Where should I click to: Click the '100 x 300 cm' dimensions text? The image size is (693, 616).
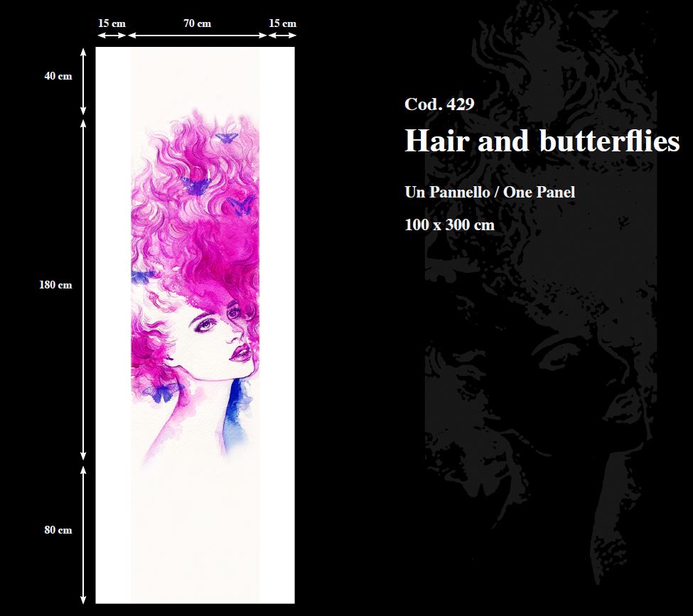click(449, 225)
